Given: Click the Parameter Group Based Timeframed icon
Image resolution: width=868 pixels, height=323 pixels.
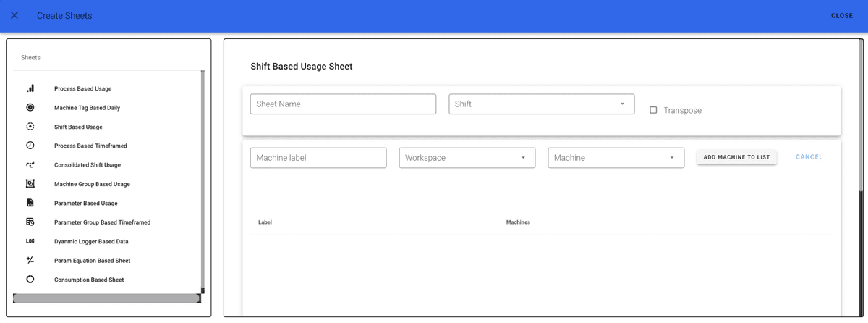Looking at the screenshot, I should point(30,222).
